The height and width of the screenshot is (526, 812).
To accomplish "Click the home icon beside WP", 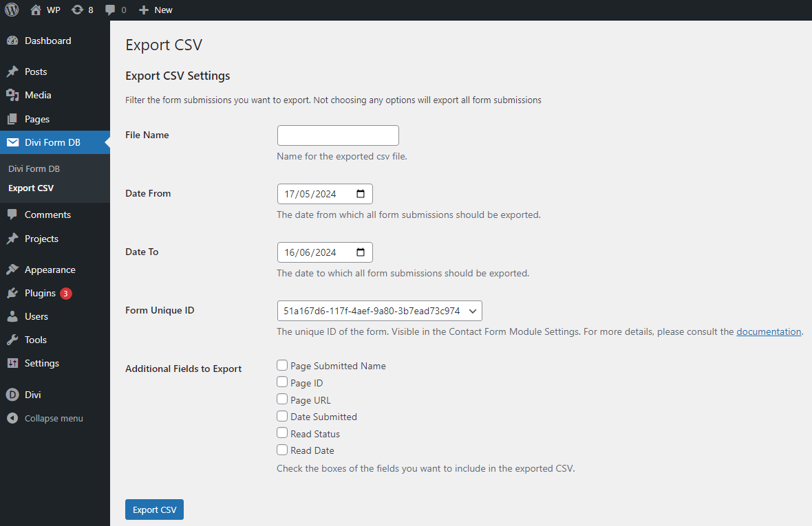I will 35,10.
